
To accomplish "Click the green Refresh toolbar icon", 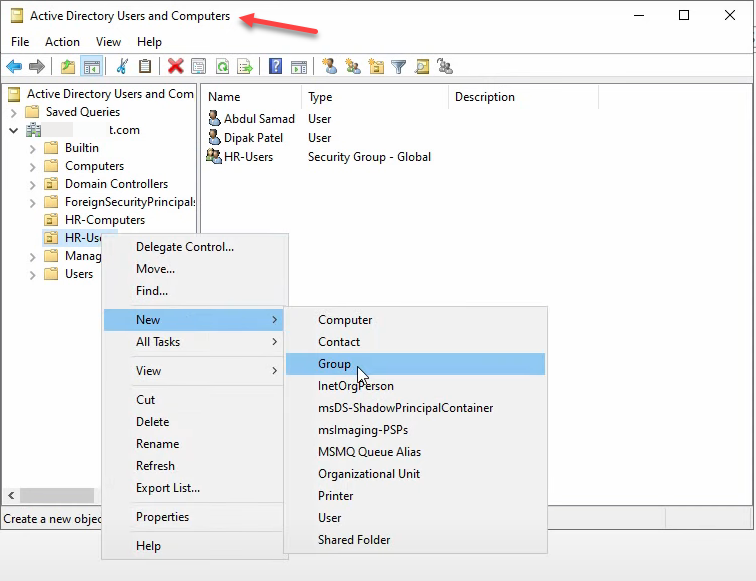I will [x=222, y=66].
